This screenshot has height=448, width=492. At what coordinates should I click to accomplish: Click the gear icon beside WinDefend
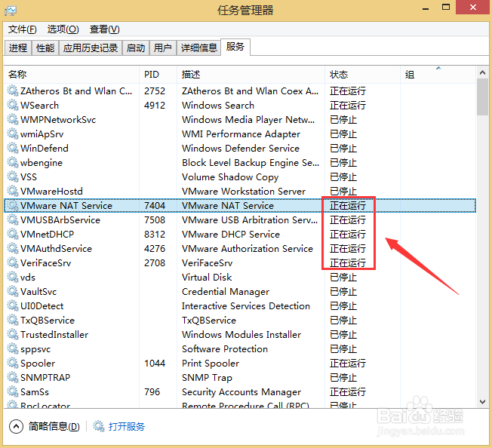click(x=13, y=148)
